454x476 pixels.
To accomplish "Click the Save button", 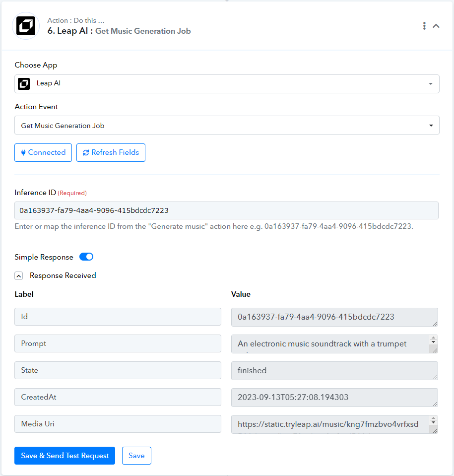I will (x=136, y=455).
